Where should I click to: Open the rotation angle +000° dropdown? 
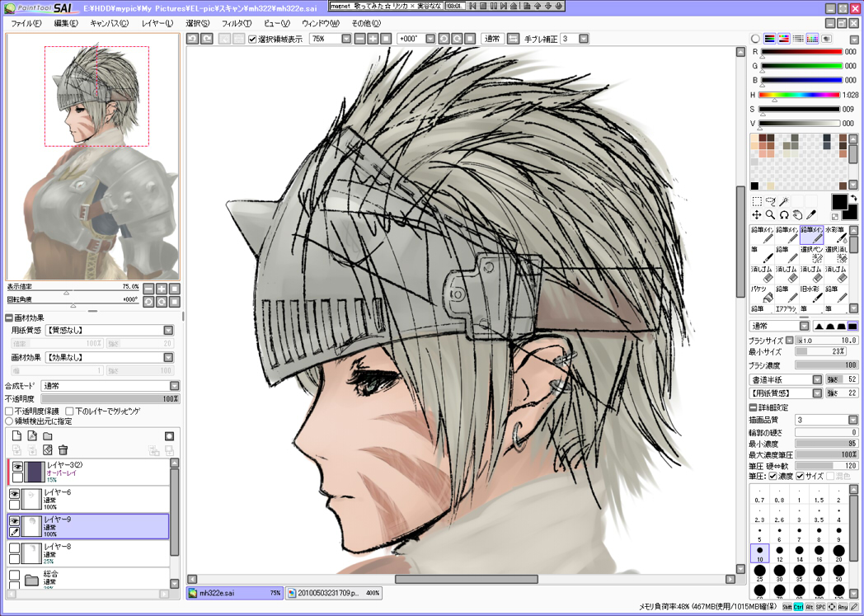point(430,39)
